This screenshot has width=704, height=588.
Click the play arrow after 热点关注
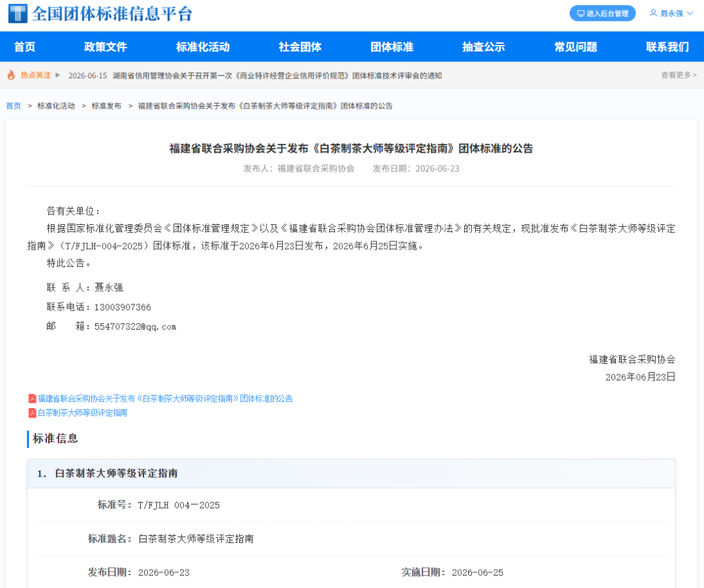pyautogui.click(x=57, y=75)
